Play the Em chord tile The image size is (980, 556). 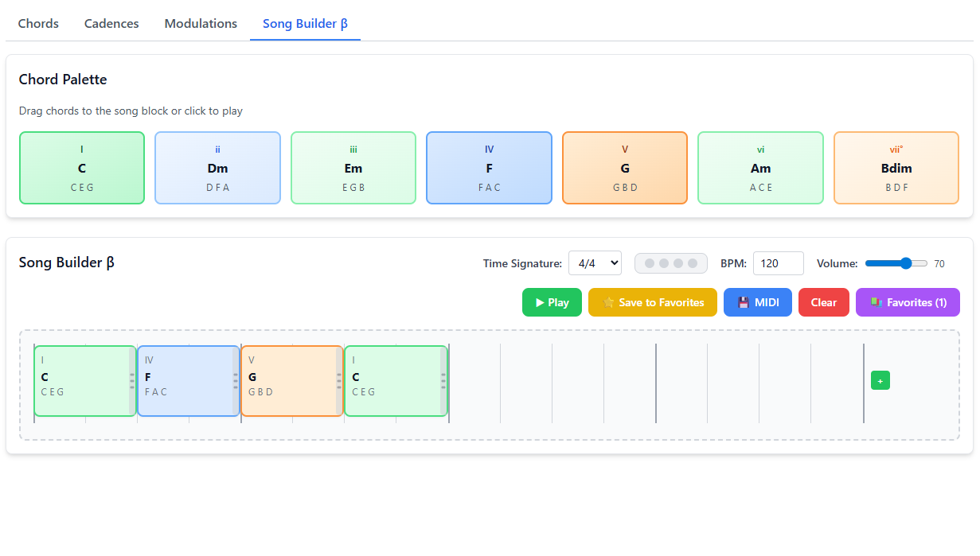353,168
